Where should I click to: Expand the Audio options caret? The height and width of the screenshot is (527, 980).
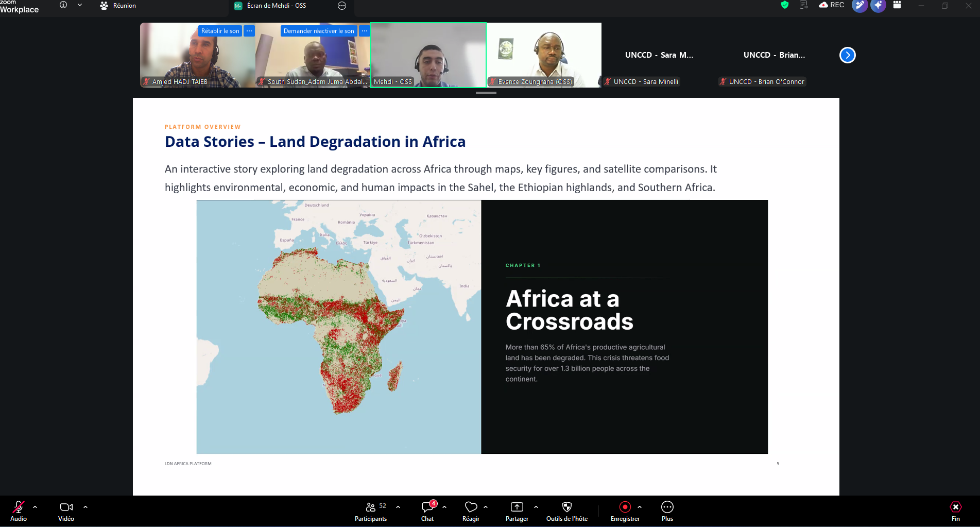[x=35, y=507]
